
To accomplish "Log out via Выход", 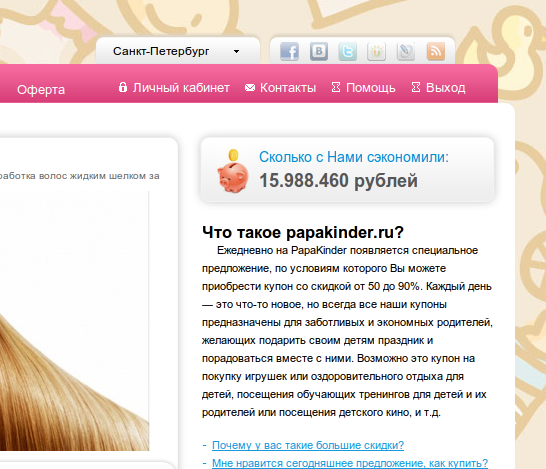I will [x=446, y=88].
